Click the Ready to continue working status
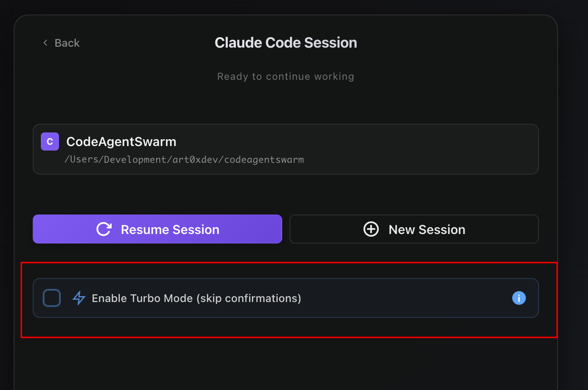The height and width of the screenshot is (390, 588). coord(285,76)
